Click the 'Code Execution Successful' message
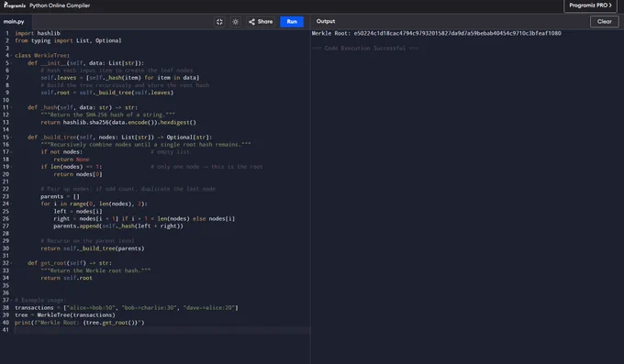The height and width of the screenshot is (364, 624). (x=365, y=48)
